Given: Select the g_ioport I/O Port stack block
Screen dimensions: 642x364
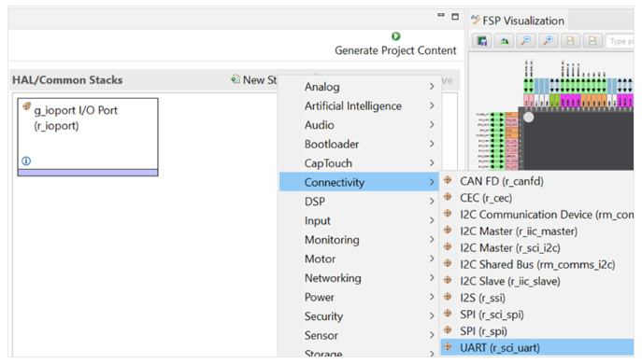Looking at the screenshot, I should [x=88, y=137].
